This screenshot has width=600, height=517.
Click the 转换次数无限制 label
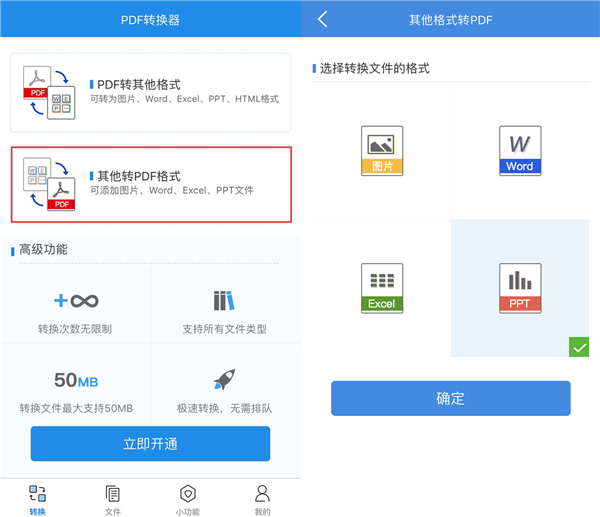click(x=75, y=329)
